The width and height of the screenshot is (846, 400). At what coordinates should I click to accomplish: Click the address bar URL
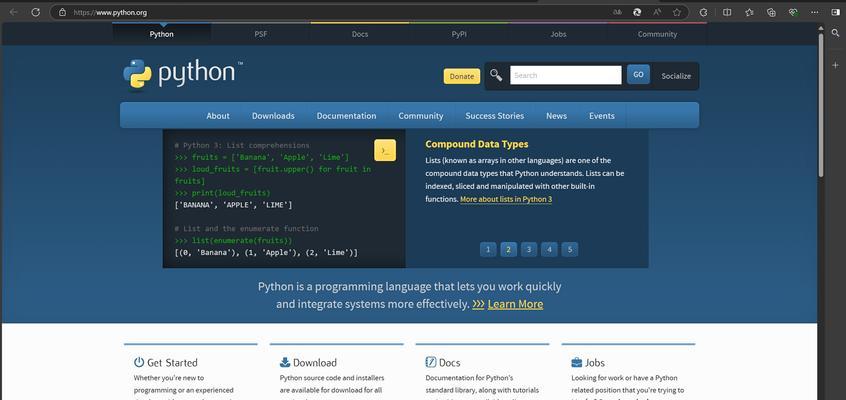[x=110, y=12]
